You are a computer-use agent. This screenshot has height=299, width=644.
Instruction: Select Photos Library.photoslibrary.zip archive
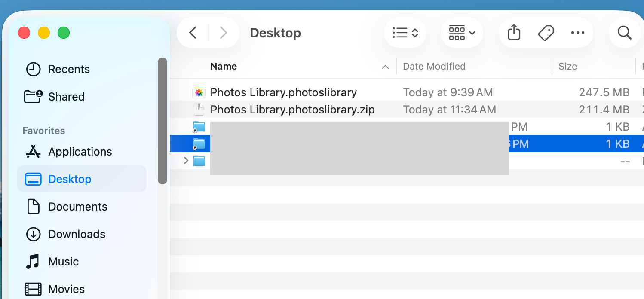pyautogui.click(x=292, y=110)
